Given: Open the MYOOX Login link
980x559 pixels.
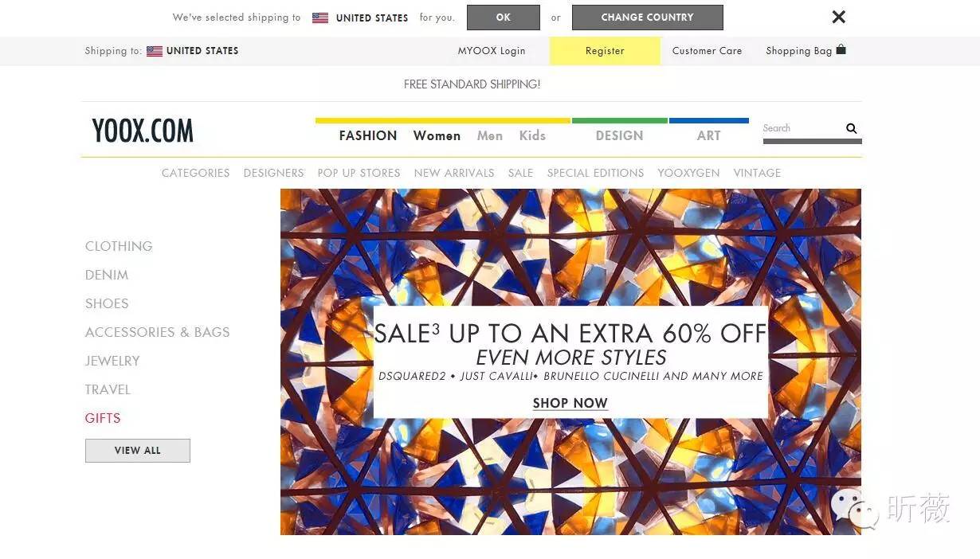Looking at the screenshot, I should 491,51.
